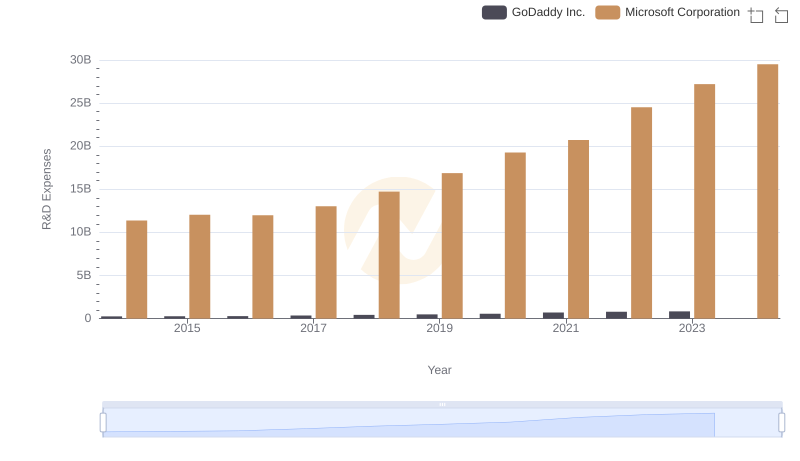
Task: Click the right handle of the zoom slider
Action: (782, 423)
